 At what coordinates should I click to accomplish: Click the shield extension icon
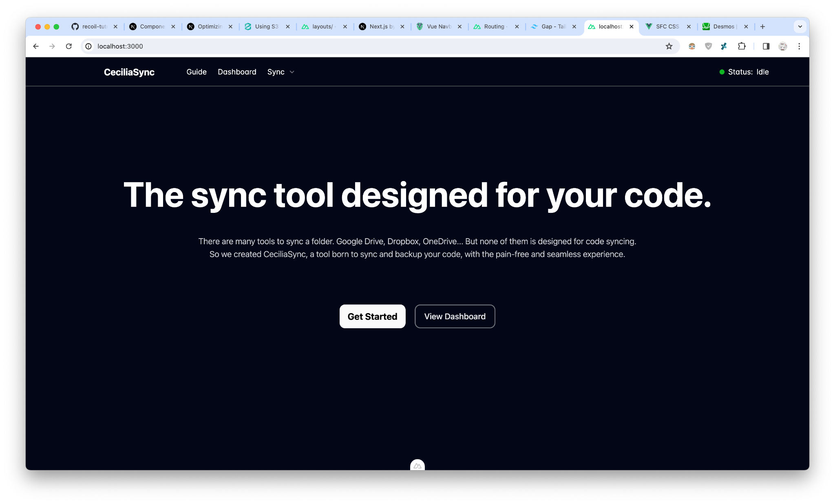click(x=708, y=46)
